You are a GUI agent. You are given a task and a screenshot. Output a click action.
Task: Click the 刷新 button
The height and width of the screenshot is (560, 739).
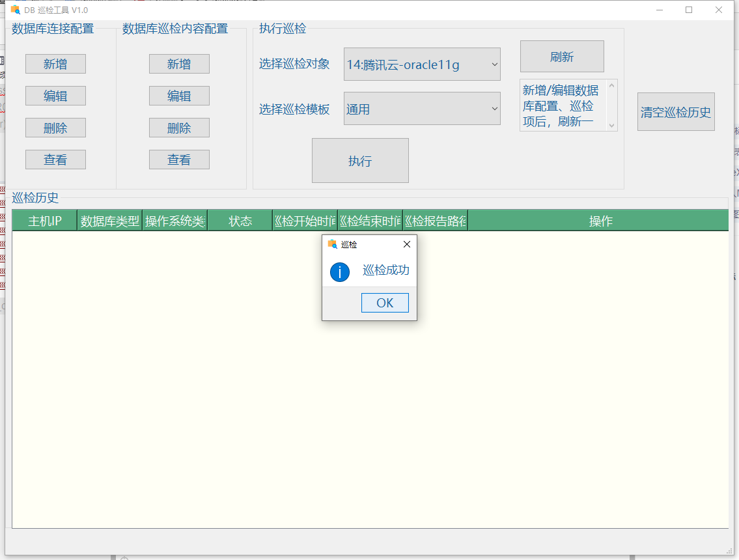click(562, 57)
